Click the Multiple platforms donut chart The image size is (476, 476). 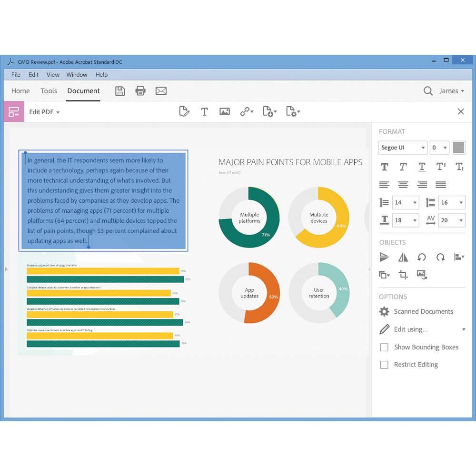coord(249,218)
